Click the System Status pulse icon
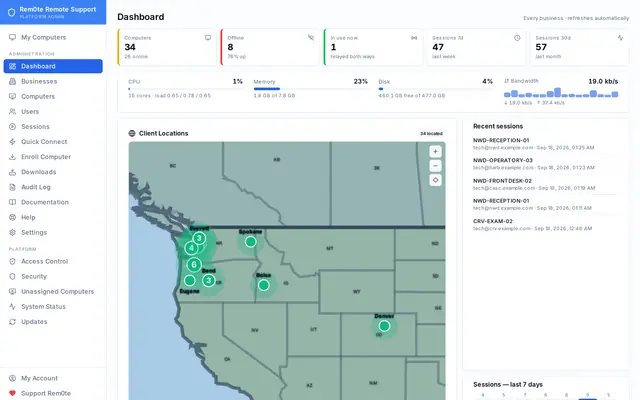The width and height of the screenshot is (640, 400). pyautogui.click(x=13, y=307)
